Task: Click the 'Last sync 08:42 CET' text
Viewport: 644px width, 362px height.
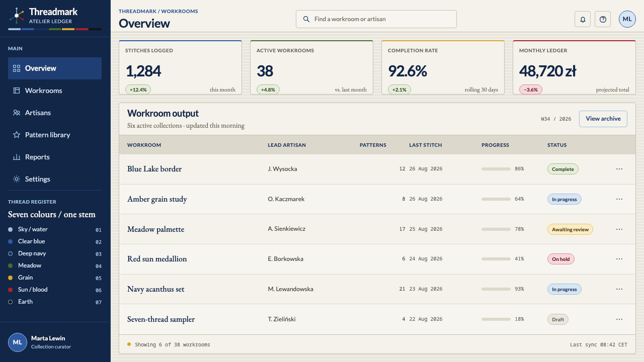Action: pyautogui.click(x=599, y=345)
